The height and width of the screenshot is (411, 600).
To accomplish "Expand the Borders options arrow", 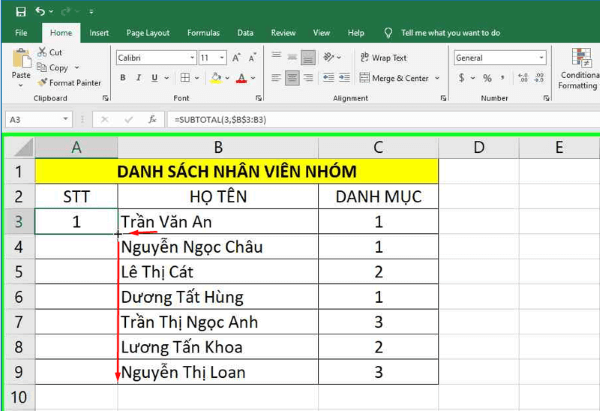I will [197, 78].
